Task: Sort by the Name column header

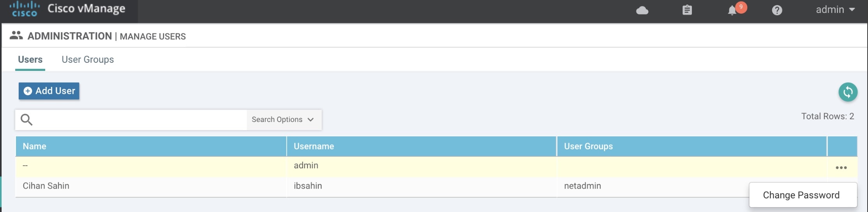Action: [x=34, y=146]
